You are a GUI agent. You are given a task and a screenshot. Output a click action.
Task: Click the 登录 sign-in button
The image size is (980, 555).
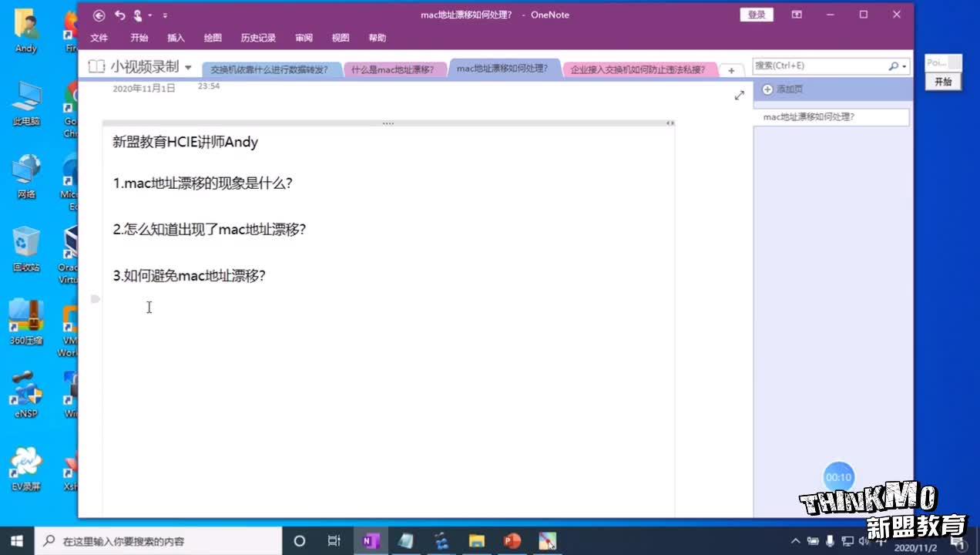757,15
